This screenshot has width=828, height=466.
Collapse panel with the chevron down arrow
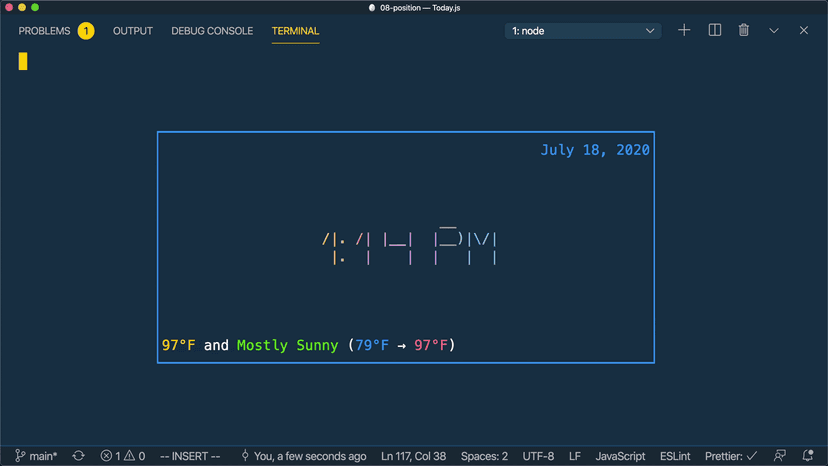pyautogui.click(x=774, y=31)
